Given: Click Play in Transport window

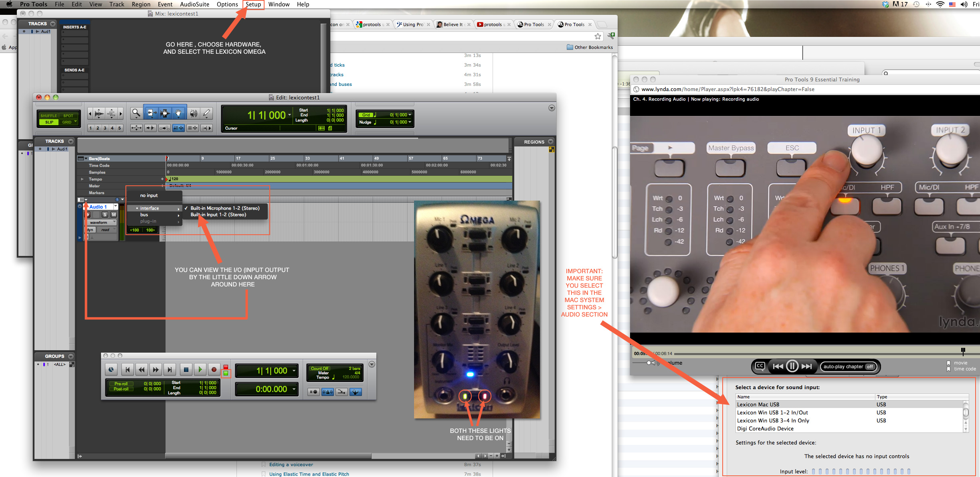Looking at the screenshot, I should point(200,369).
